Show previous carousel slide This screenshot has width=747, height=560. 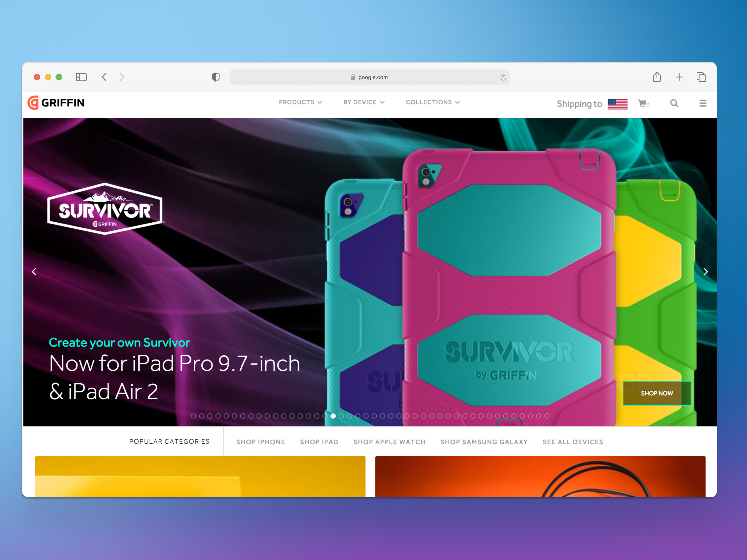click(x=34, y=271)
